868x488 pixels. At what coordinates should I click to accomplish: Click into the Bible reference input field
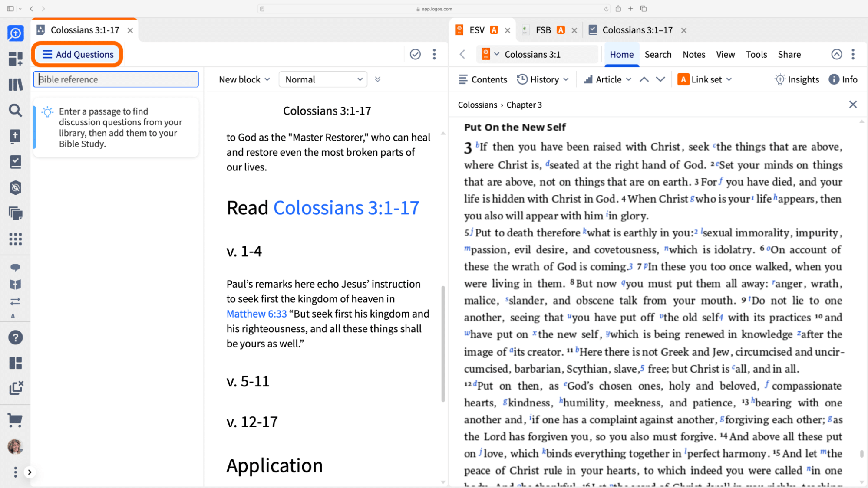[x=116, y=79]
